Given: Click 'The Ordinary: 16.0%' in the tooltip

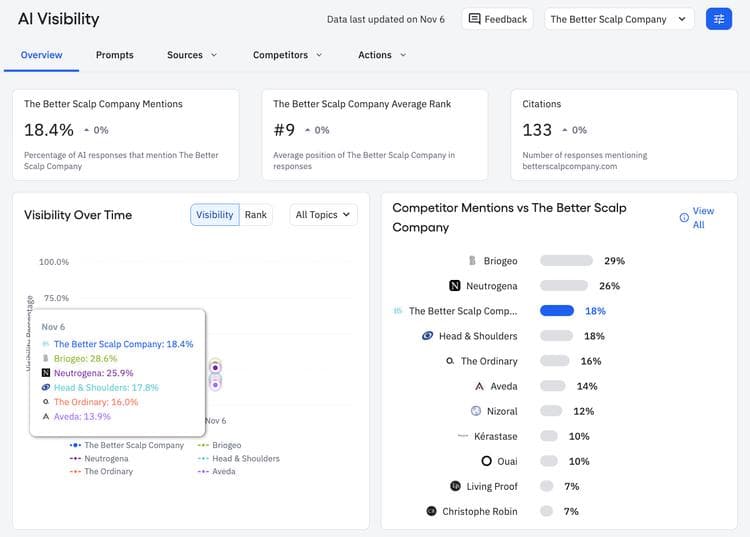Looking at the screenshot, I should click(x=96, y=402).
